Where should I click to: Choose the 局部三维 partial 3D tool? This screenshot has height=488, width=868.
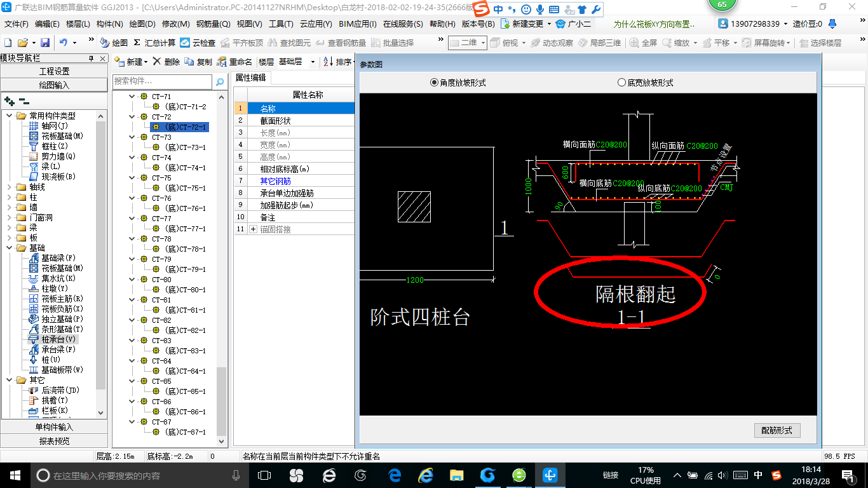(599, 43)
